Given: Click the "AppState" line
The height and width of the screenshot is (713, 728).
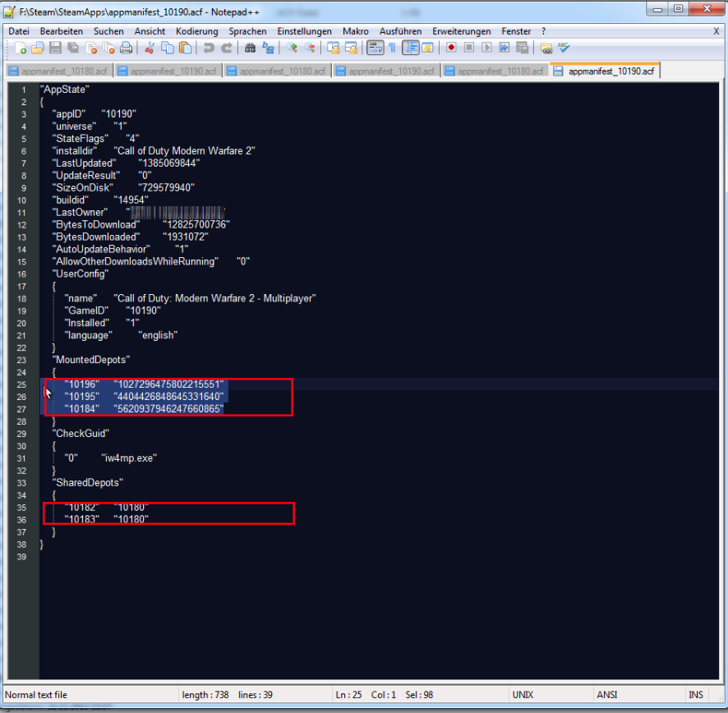Looking at the screenshot, I should click(x=65, y=90).
